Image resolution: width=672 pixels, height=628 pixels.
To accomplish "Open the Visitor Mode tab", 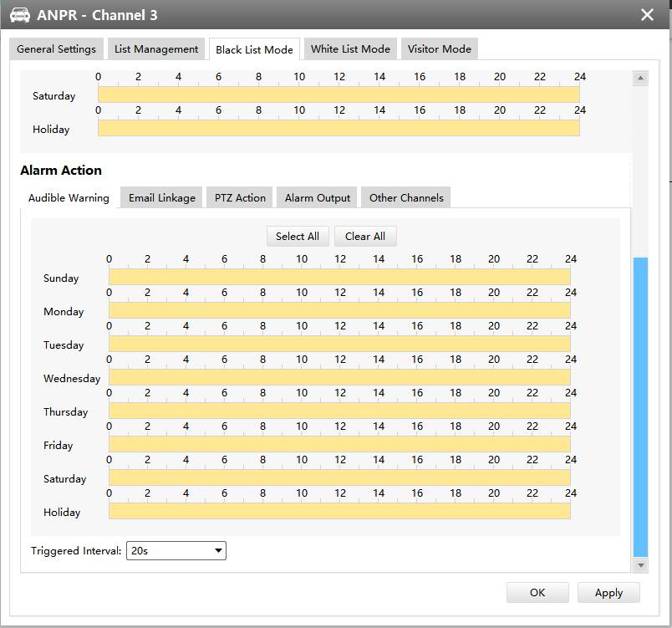I will 439,49.
